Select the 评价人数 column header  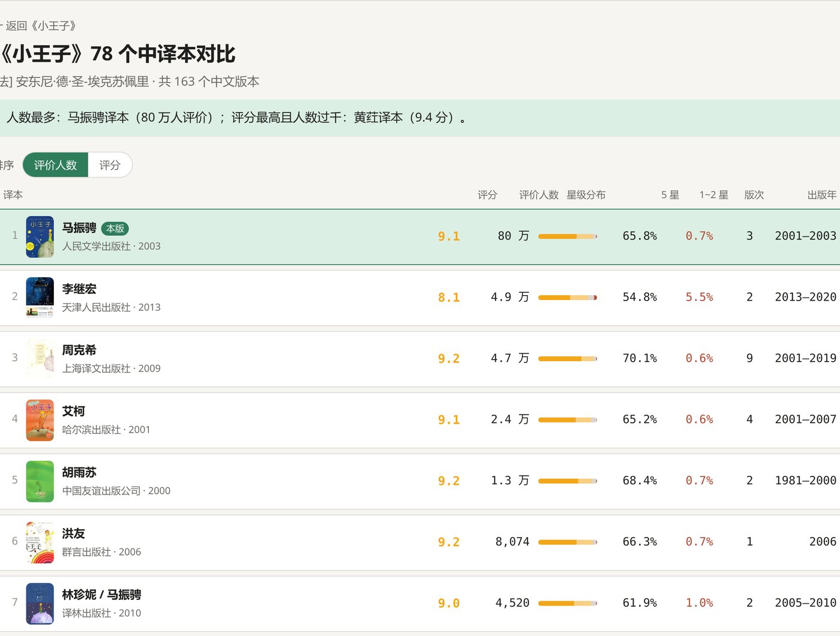point(539,195)
